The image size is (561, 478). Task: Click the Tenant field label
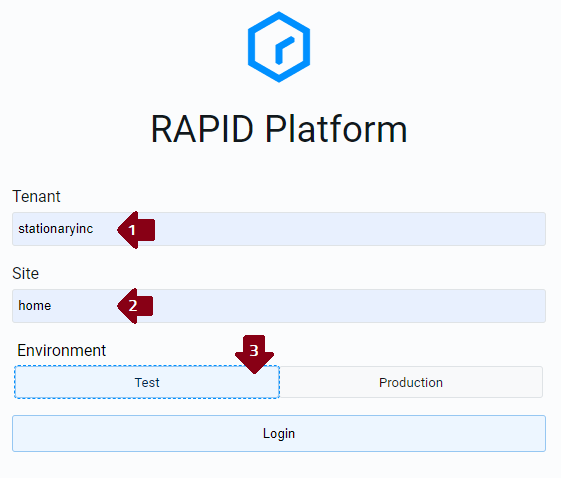click(36, 196)
